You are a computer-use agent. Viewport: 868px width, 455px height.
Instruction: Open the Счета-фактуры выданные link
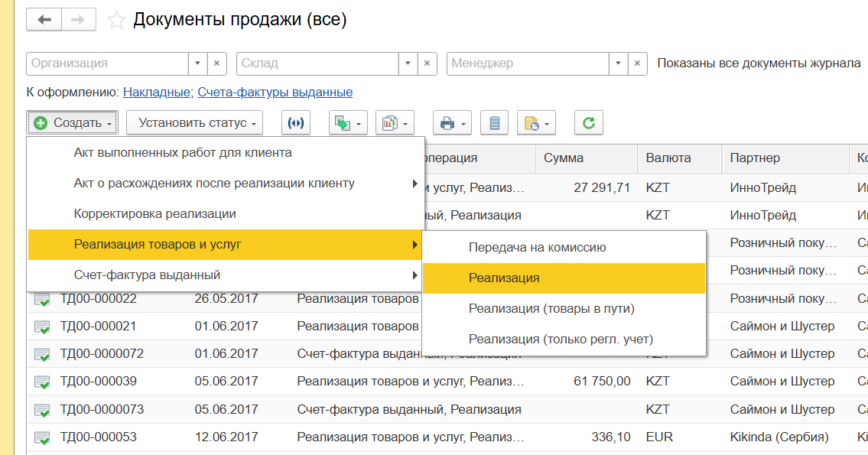point(275,93)
